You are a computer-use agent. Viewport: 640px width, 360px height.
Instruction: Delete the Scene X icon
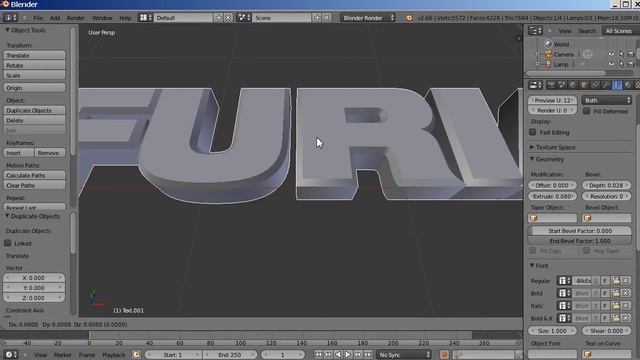click(327, 18)
